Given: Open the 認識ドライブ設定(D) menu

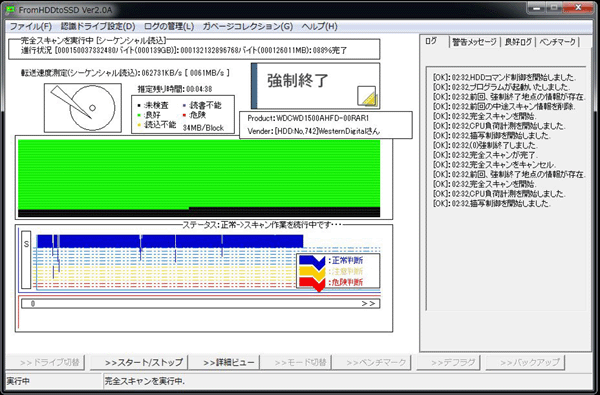Looking at the screenshot, I should tap(98, 26).
